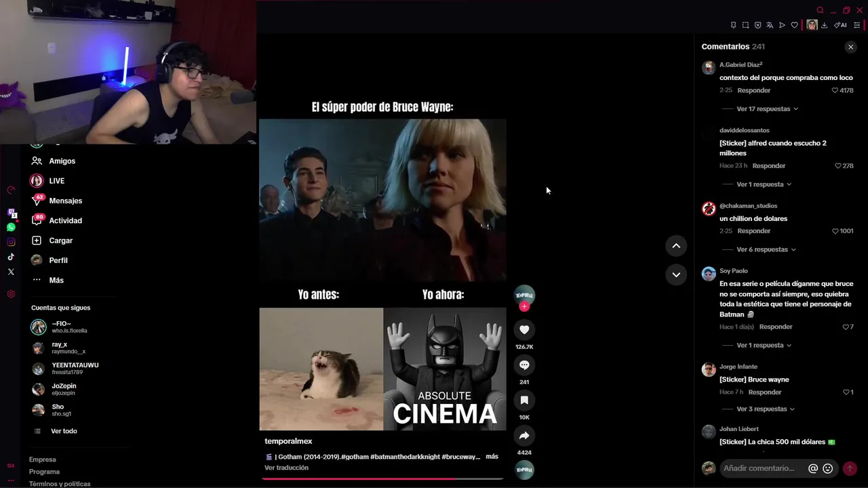Like daviddelossantos's comment
The height and width of the screenshot is (488, 868).
pos(838,165)
